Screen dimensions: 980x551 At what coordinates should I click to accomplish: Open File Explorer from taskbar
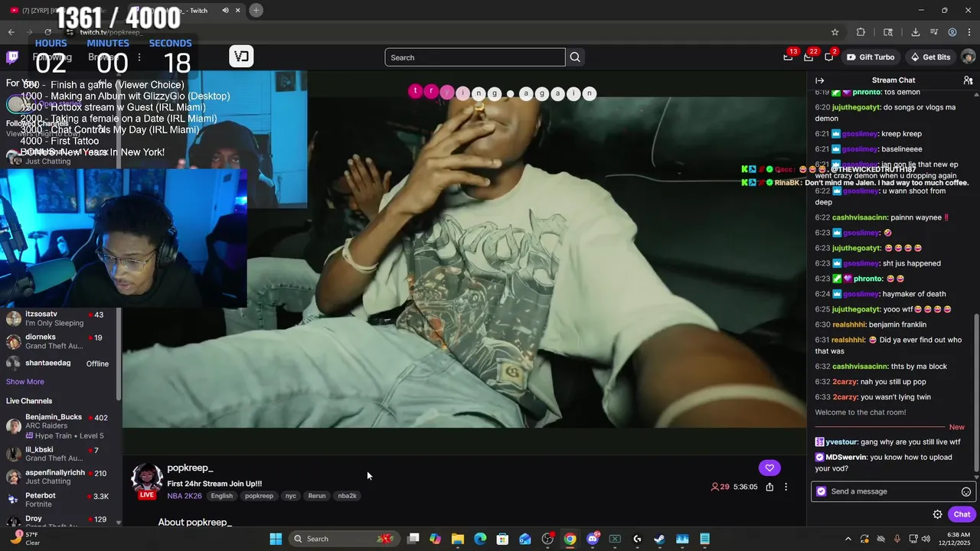458,539
